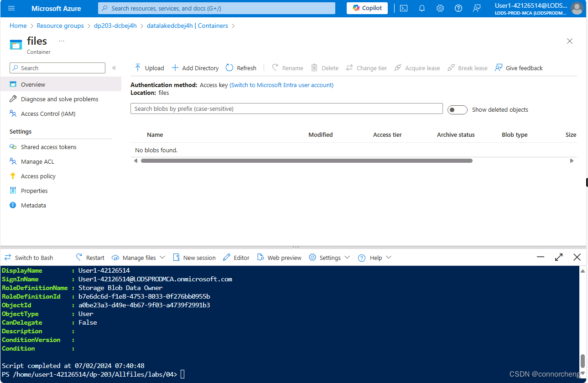Open the ellipsis menu beside files title
588x383 pixels.
pos(62,41)
